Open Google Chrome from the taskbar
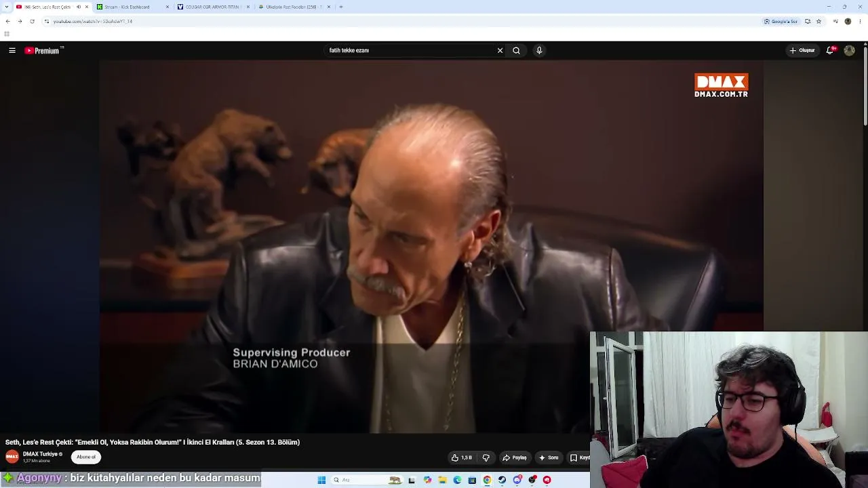The width and height of the screenshot is (868, 488). 487,480
